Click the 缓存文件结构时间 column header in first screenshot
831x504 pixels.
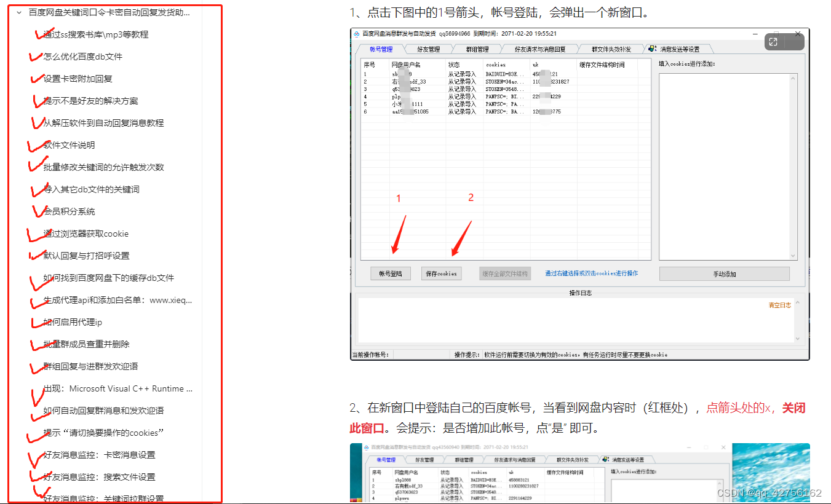pos(607,65)
